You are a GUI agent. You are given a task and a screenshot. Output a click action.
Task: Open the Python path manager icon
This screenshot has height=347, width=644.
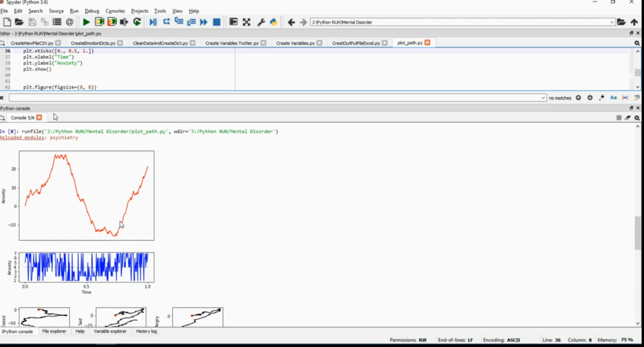(x=273, y=22)
